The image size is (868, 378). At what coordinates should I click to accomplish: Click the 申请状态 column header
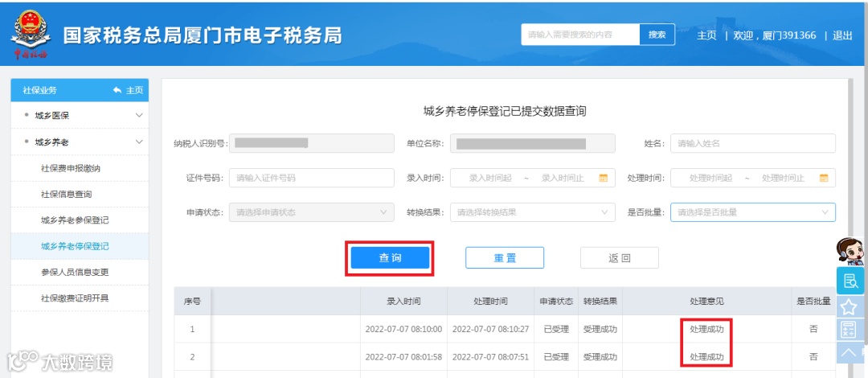pyautogui.click(x=556, y=301)
